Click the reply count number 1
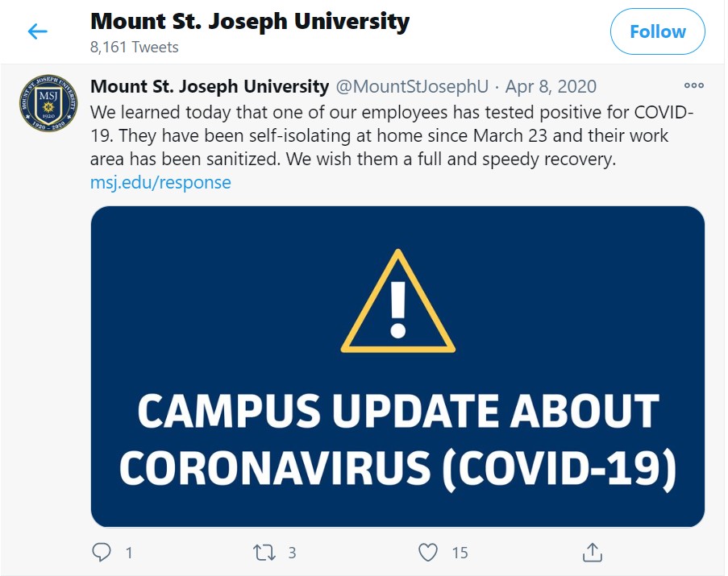This screenshot has height=576, width=728. click(129, 553)
